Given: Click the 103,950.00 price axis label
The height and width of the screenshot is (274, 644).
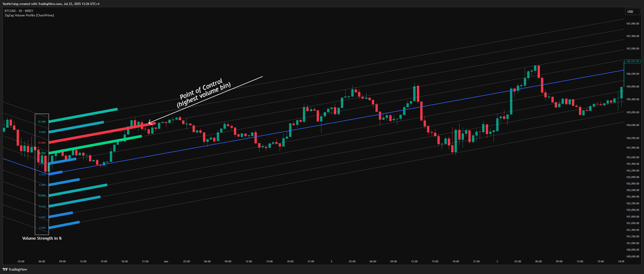Looking at the screenshot, I should pos(633,148).
